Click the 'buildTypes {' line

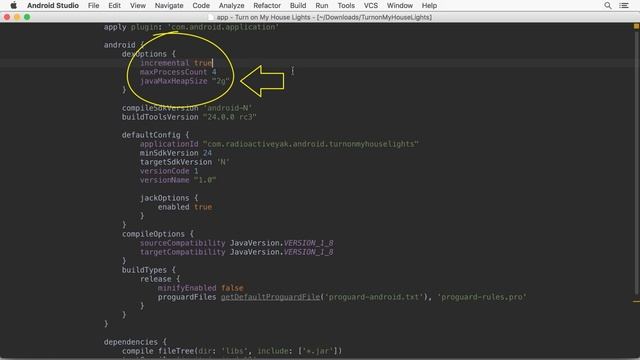coord(149,269)
